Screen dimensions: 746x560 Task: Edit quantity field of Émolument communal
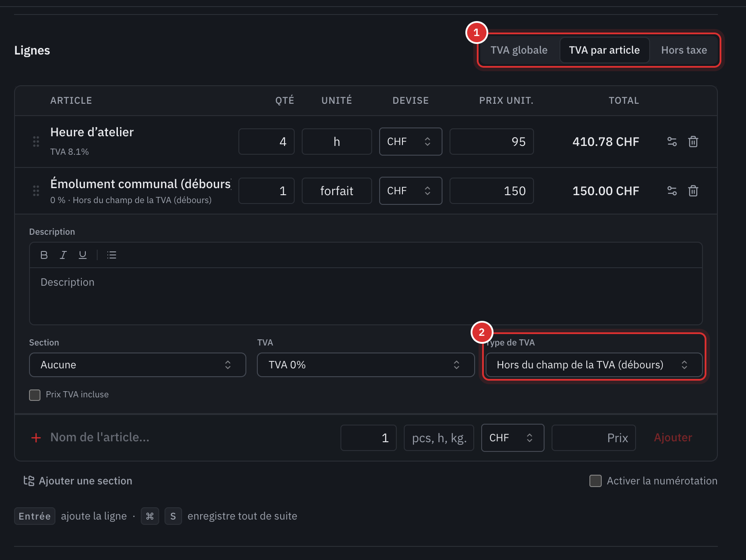click(x=267, y=191)
